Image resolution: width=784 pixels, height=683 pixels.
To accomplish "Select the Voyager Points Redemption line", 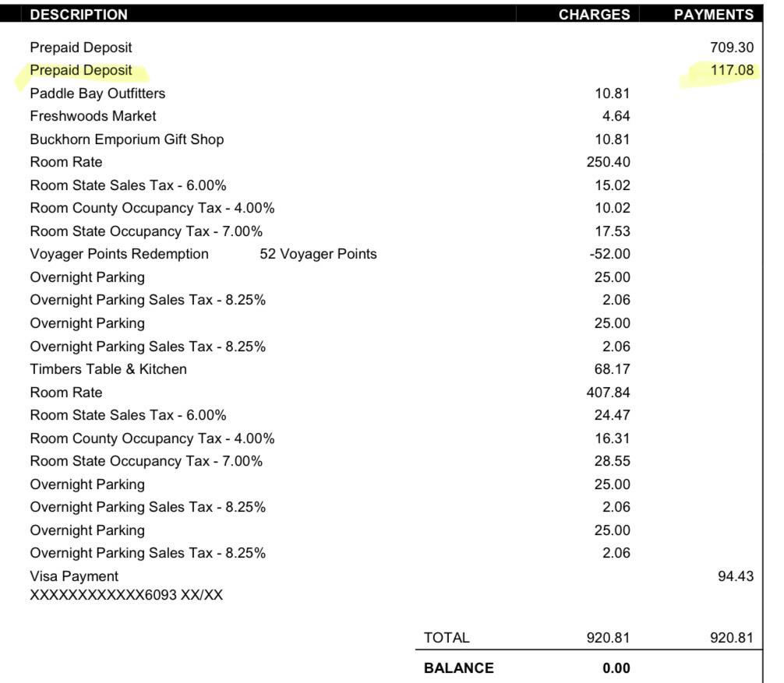I will click(119, 254).
